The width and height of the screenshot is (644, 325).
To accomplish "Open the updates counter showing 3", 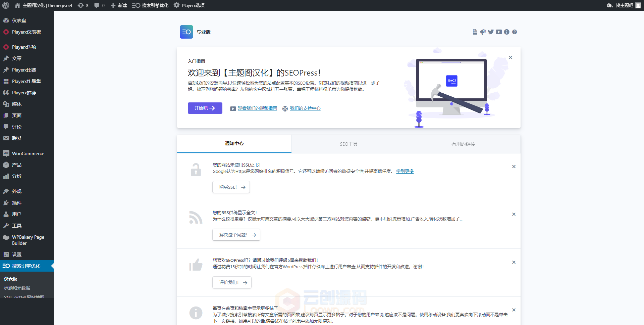I will tap(83, 5).
